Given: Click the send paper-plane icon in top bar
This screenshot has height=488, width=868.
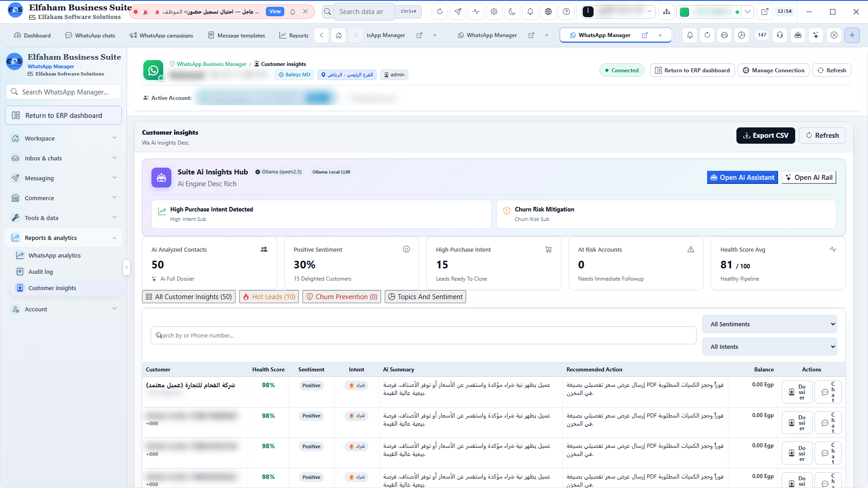Looking at the screenshot, I should pyautogui.click(x=458, y=12).
